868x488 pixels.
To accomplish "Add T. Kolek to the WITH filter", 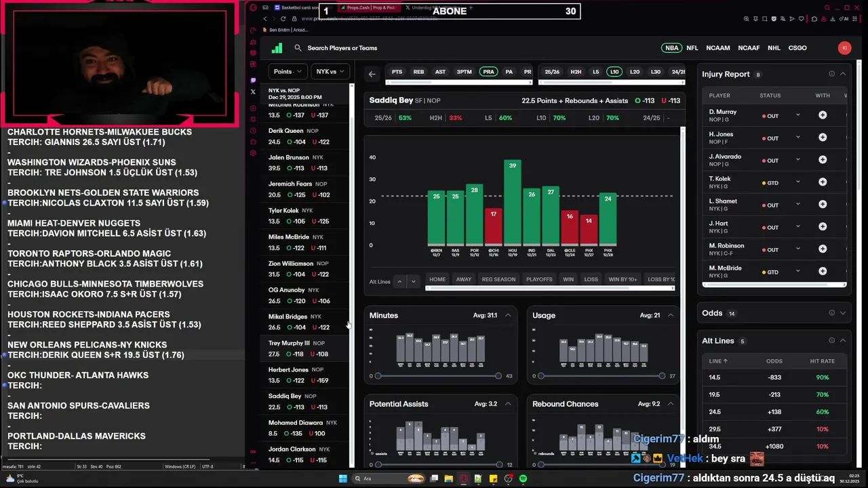I will pyautogui.click(x=823, y=182).
